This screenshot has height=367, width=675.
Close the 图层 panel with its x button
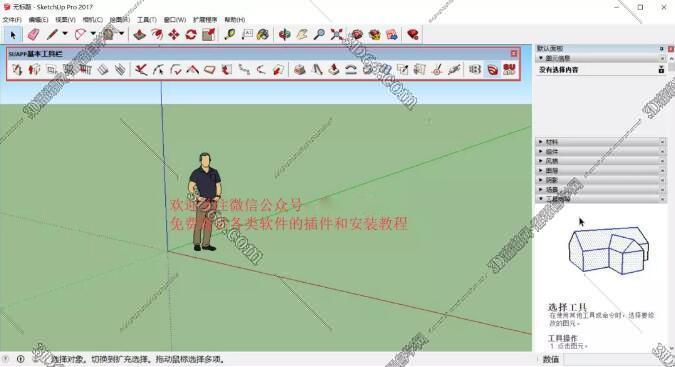662,170
